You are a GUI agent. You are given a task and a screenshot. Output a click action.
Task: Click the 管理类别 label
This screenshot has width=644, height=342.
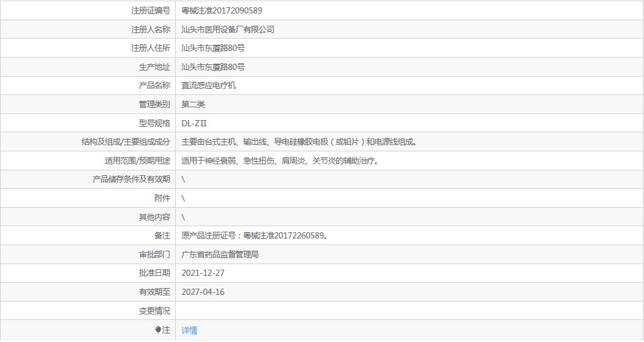[154, 104]
